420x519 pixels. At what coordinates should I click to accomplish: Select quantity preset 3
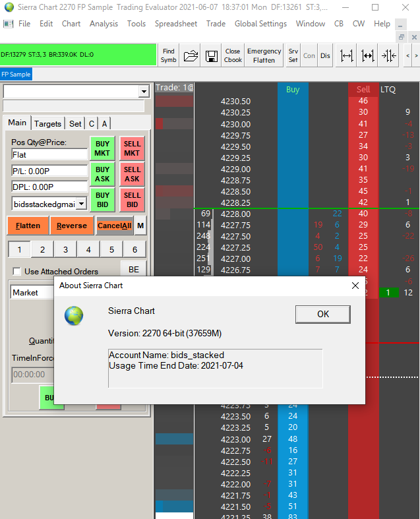(x=65, y=249)
